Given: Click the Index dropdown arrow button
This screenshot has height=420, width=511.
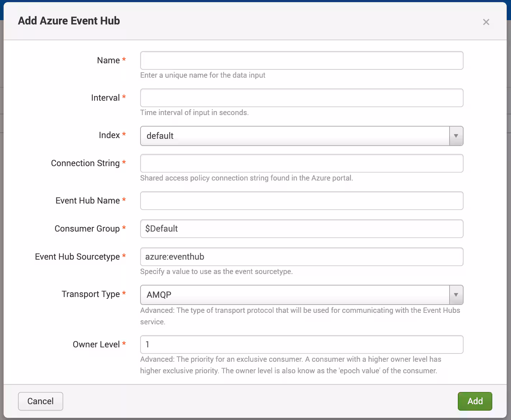Looking at the screenshot, I should [456, 136].
